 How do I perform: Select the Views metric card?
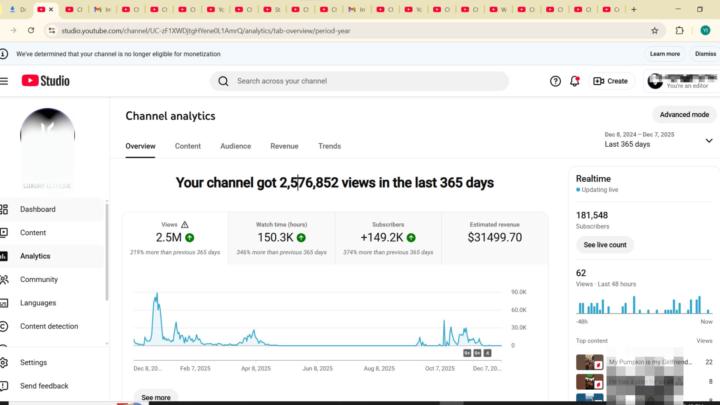175,238
